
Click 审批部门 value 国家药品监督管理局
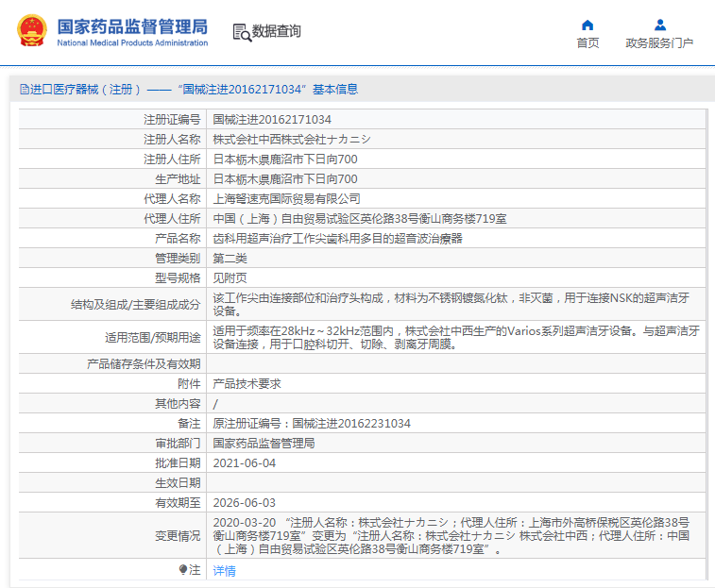(264, 443)
